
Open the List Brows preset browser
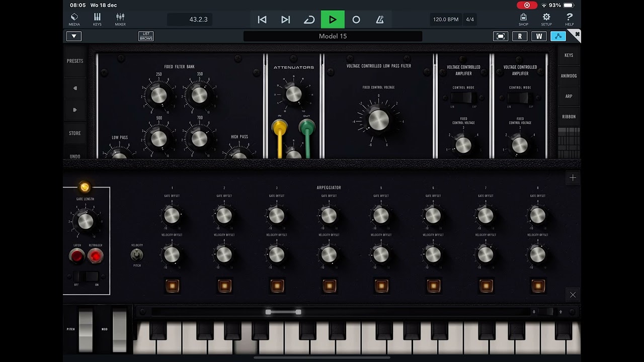146,36
